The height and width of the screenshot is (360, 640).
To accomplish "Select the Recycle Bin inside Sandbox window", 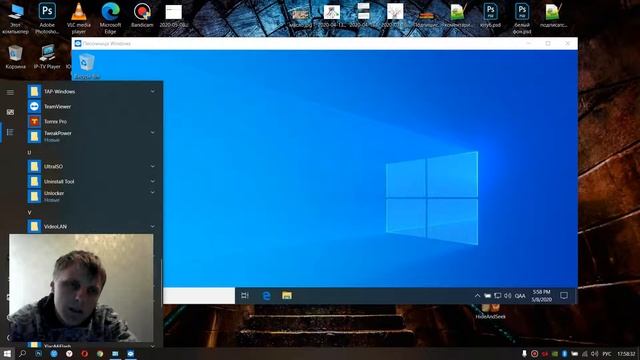I will pos(87,66).
